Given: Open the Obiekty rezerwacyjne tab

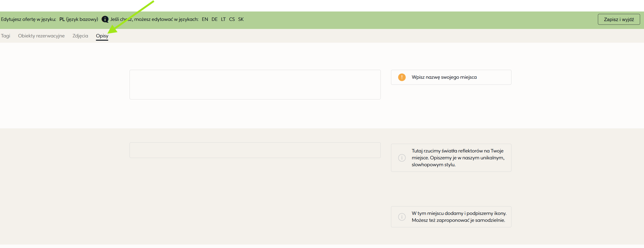Looking at the screenshot, I should 41,36.
